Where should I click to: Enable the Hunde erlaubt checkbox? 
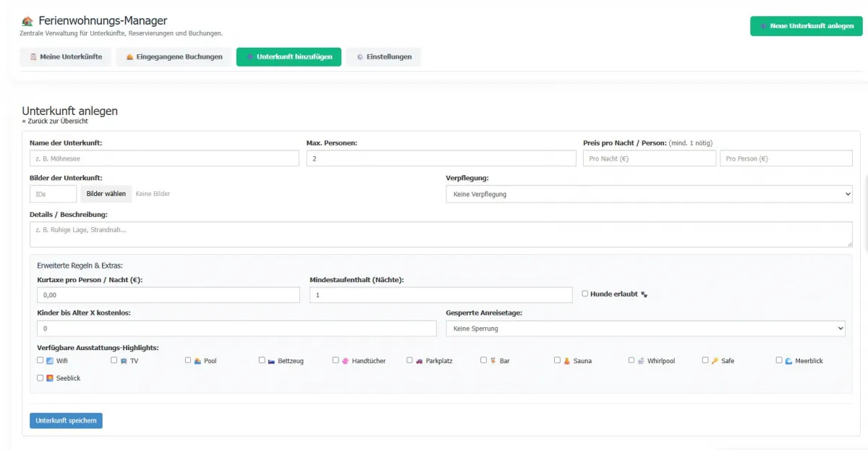(x=585, y=294)
